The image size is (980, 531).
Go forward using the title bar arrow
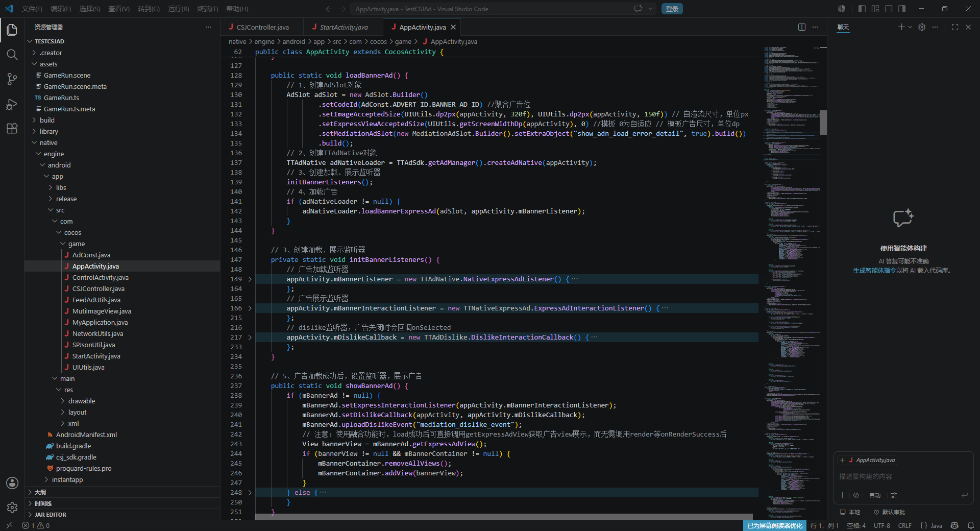tap(342, 9)
